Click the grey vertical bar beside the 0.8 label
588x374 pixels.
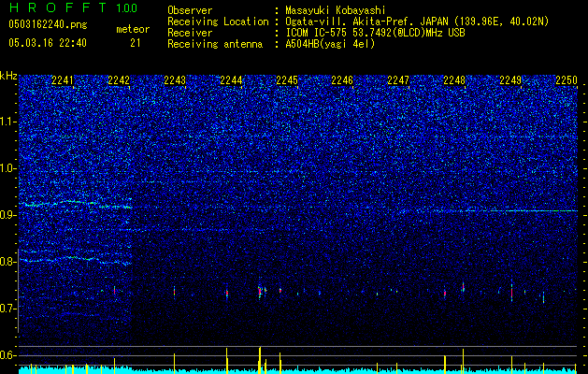18,291
